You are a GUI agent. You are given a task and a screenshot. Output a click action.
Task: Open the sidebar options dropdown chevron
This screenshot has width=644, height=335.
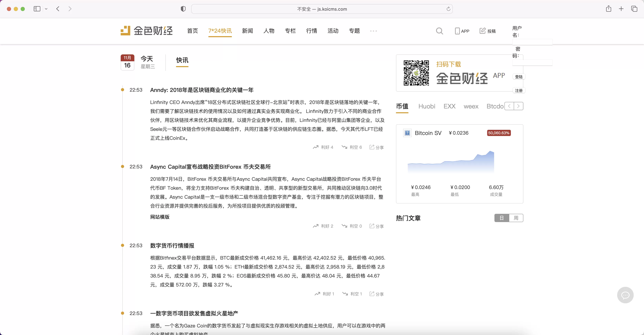tap(46, 9)
